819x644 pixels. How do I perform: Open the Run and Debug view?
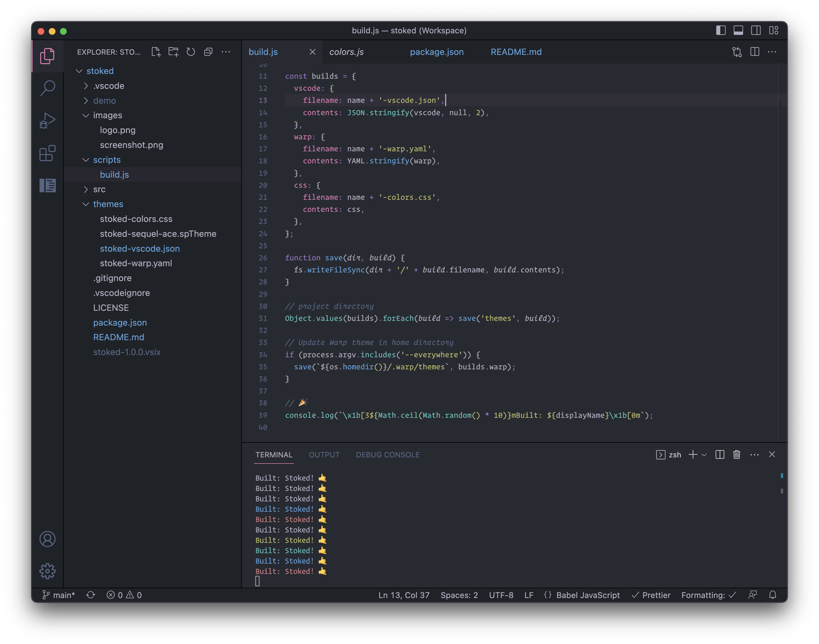click(x=48, y=121)
